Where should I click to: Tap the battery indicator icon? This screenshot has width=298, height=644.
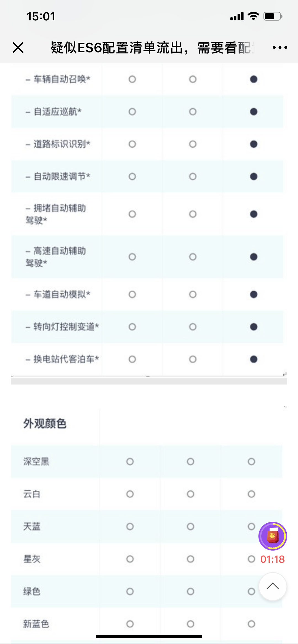pyautogui.click(x=273, y=16)
